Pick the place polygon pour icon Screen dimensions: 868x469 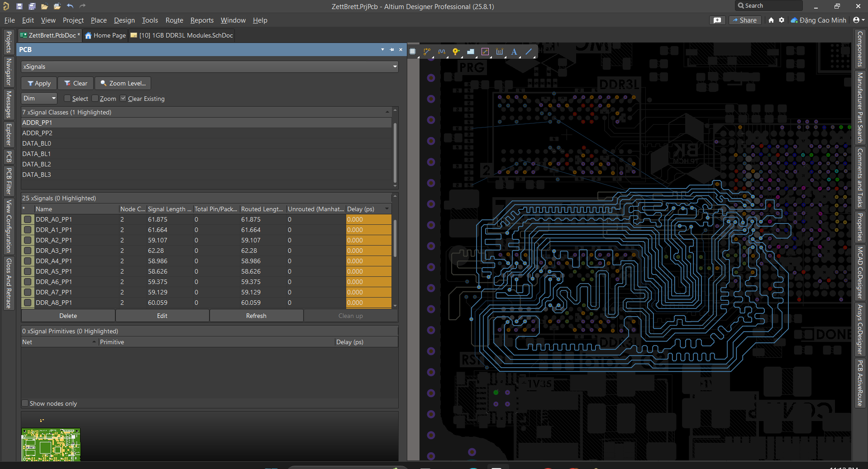point(471,52)
